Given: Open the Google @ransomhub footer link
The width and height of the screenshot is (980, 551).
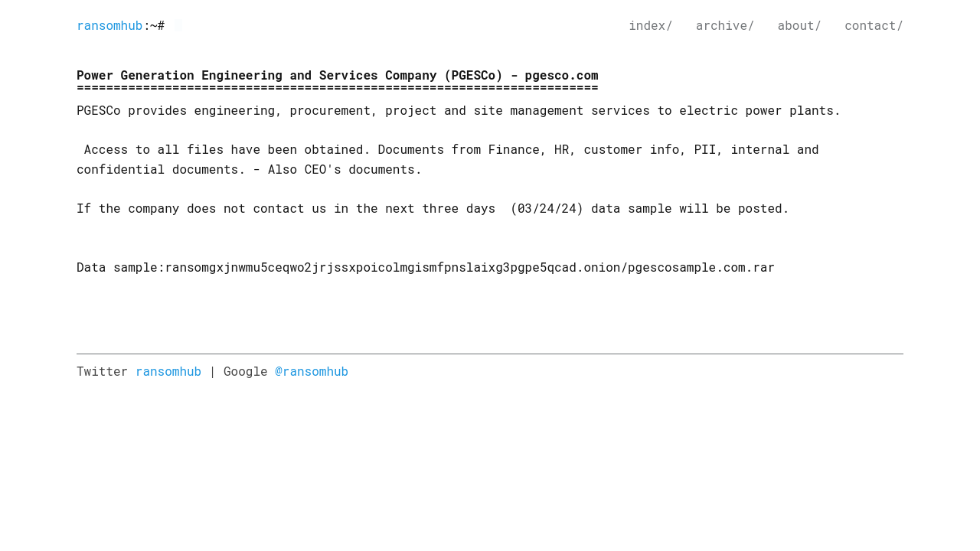Looking at the screenshot, I should click(312, 371).
